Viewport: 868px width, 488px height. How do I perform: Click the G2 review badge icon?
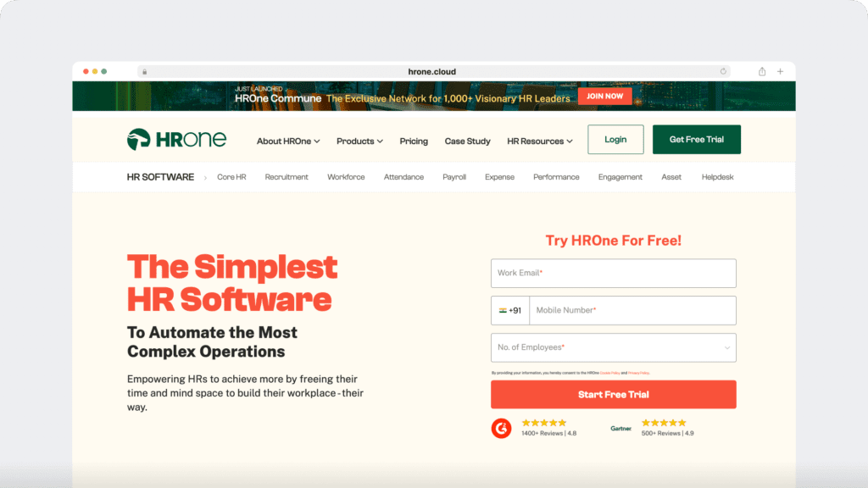[501, 429]
